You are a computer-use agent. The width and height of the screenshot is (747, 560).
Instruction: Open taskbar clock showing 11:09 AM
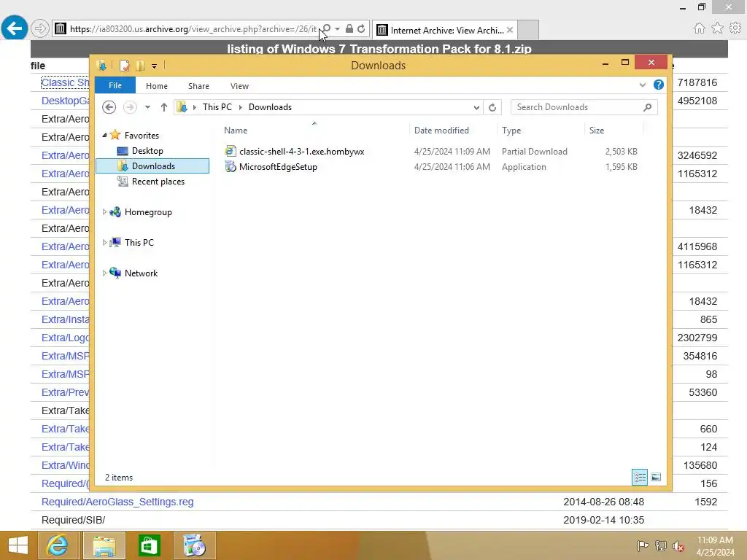(x=715, y=546)
